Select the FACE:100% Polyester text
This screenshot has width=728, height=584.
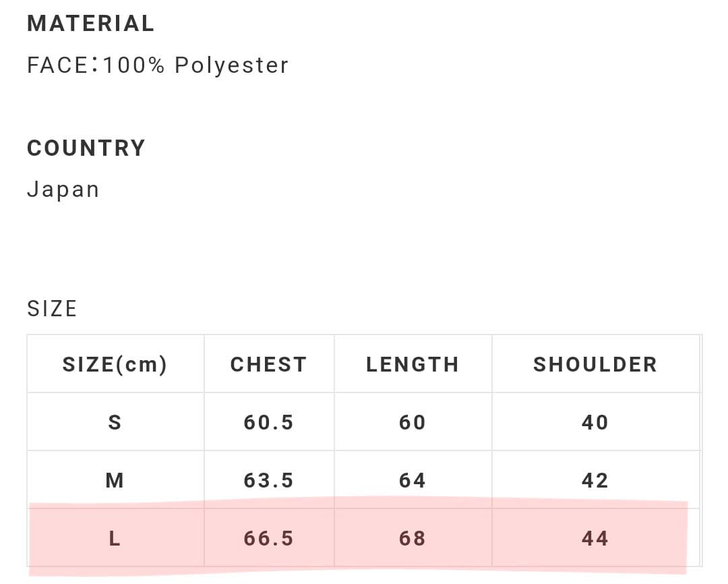coord(158,65)
